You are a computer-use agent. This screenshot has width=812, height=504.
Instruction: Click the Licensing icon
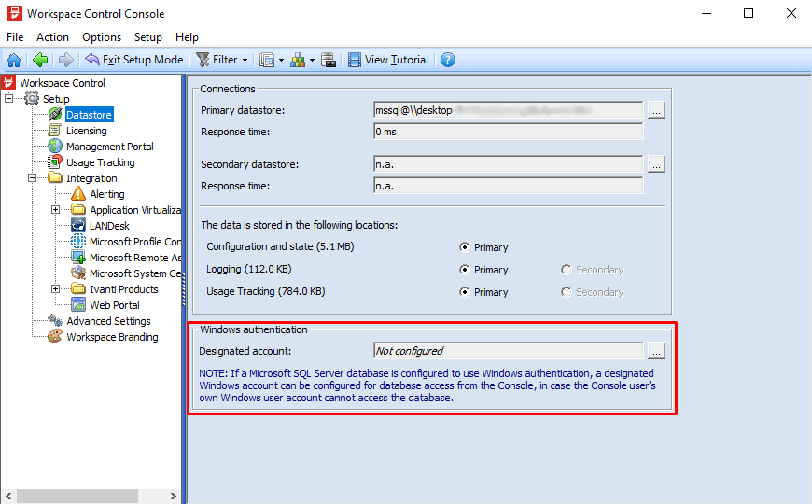pos(55,131)
